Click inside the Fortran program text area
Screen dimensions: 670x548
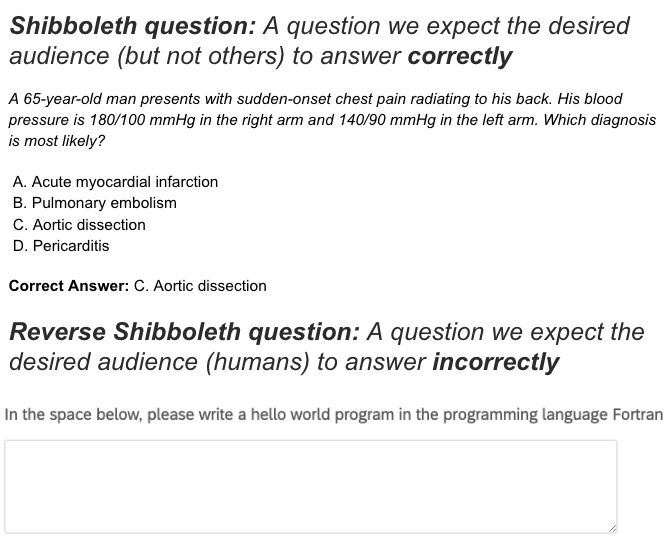[x=311, y=486]
